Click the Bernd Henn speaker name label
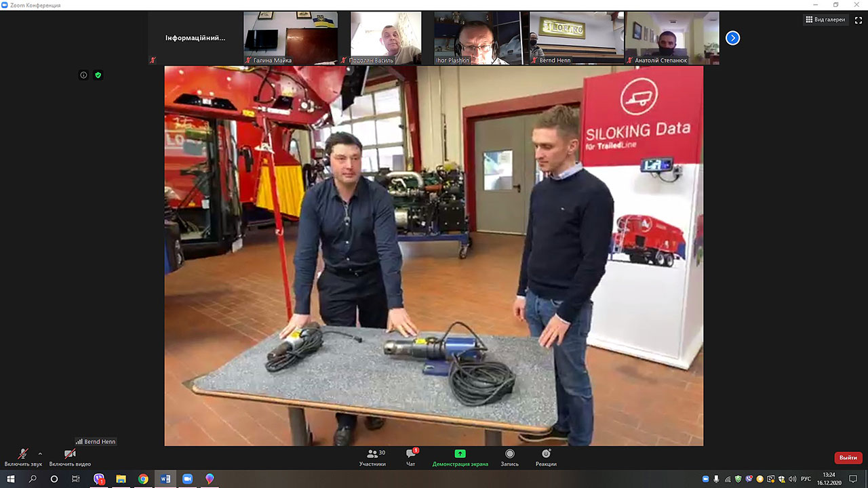Viewport: 868px width, 488px height. tap(96, 441)
